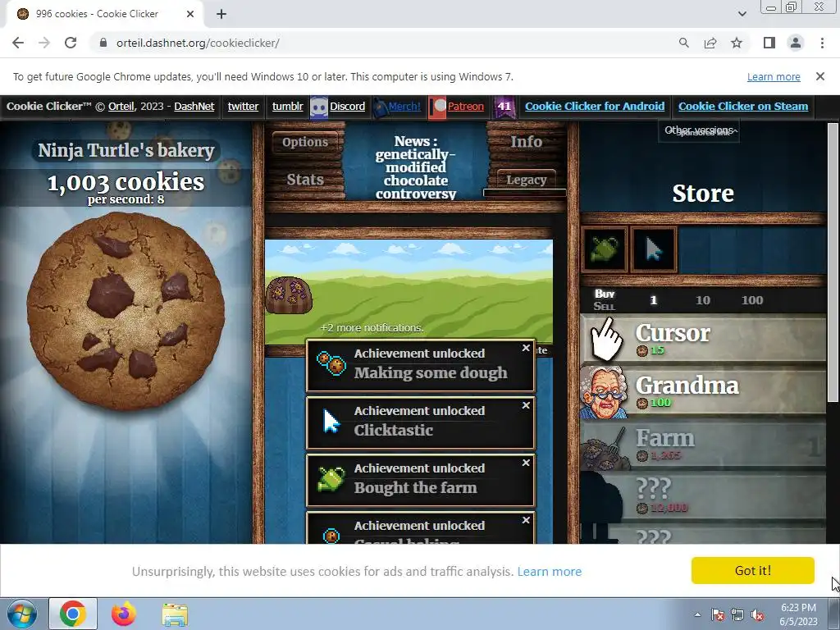840x630 pixels.
Task: Open the Windows Start menu
Action: (22, 614)
